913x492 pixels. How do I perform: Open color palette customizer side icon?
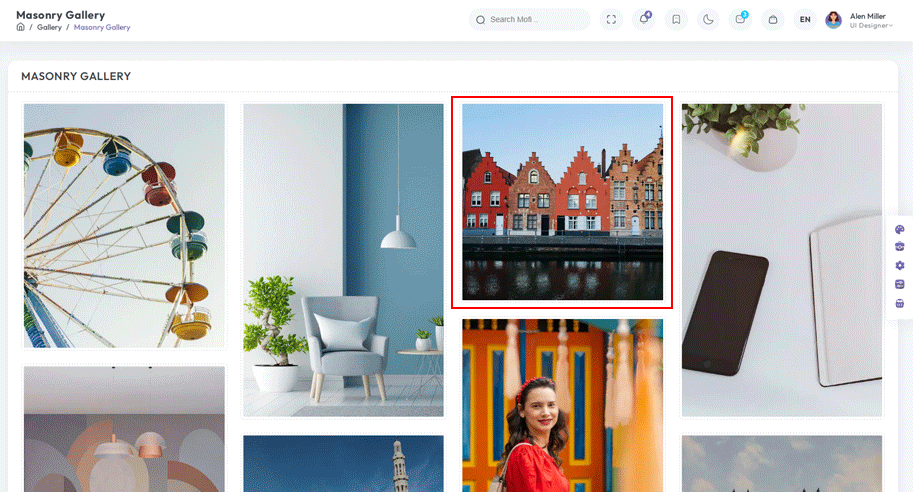pos(900,229)
